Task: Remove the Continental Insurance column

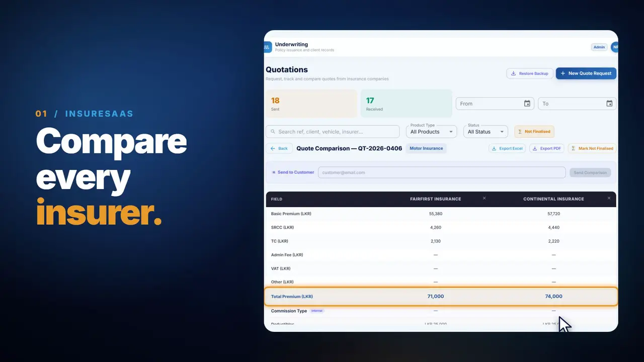Action: tap(609, 198)
